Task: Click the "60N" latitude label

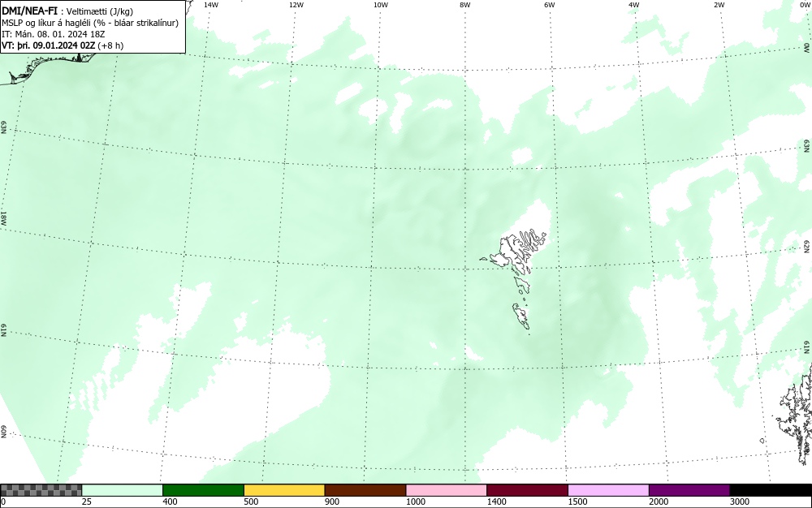Action: (3, 432)
